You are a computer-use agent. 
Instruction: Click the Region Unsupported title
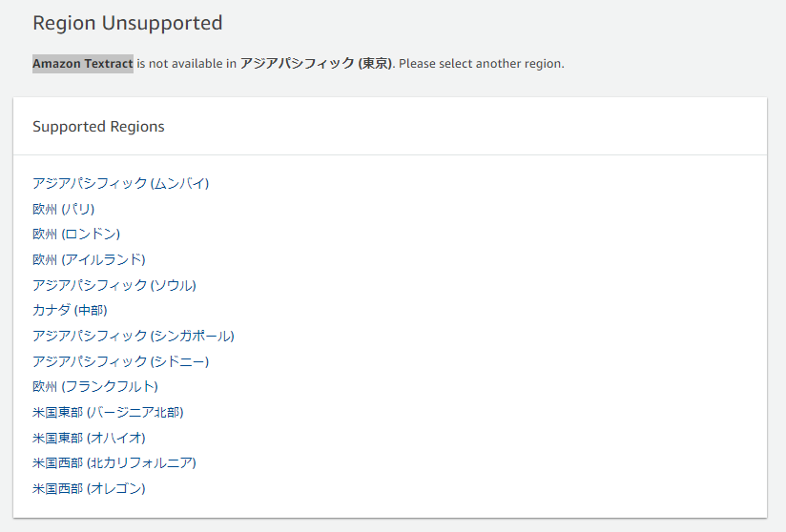click(127, 23)
